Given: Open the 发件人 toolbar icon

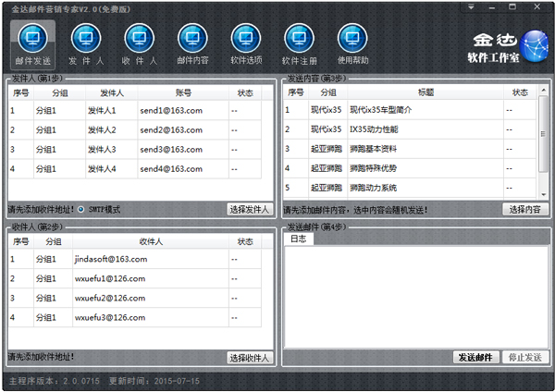Looking at the screenshot, I should pos(86,44).
